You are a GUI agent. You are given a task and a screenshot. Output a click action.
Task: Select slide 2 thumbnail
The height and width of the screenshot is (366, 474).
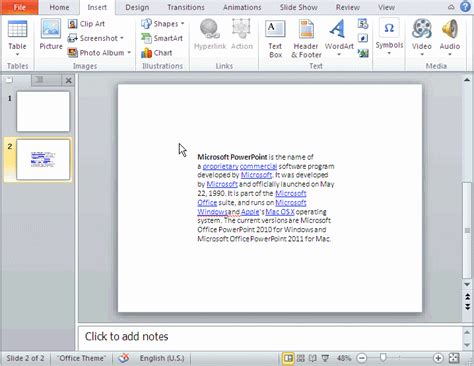43,159
